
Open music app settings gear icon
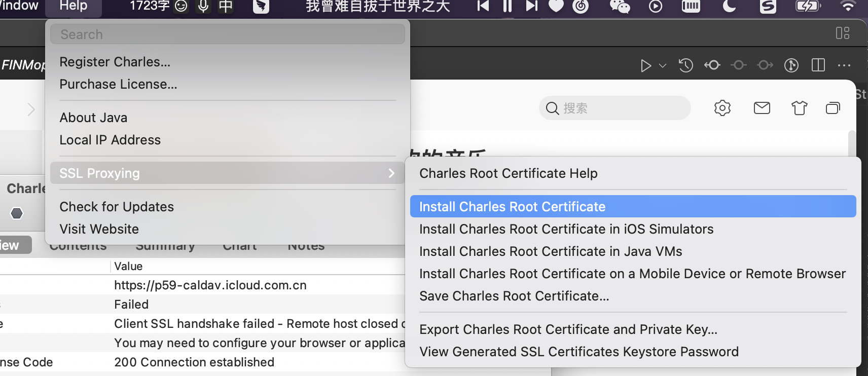[722, 108]
